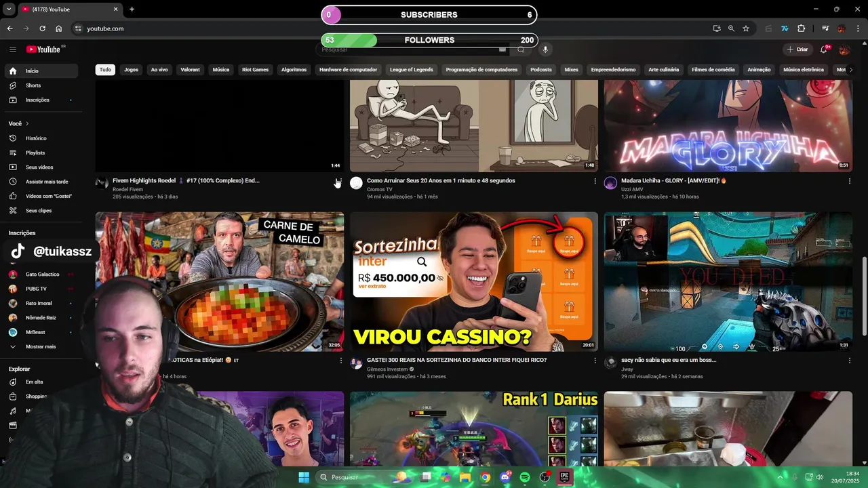868x488 pixels.
Task: Open the Chrome tab search dropdown
Action: [9, 9]
